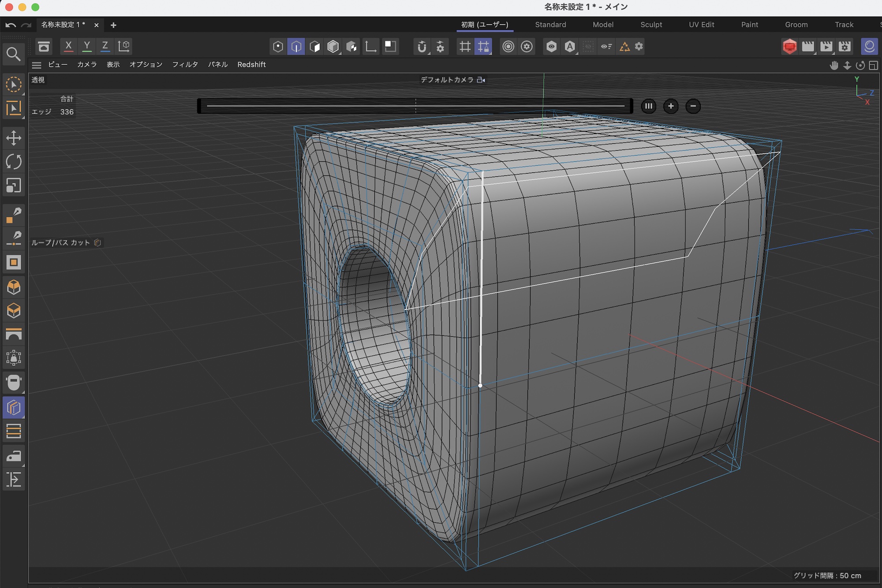Select the Move tool
The width and height of the screenshot is (882, 588).
[13, 138]
